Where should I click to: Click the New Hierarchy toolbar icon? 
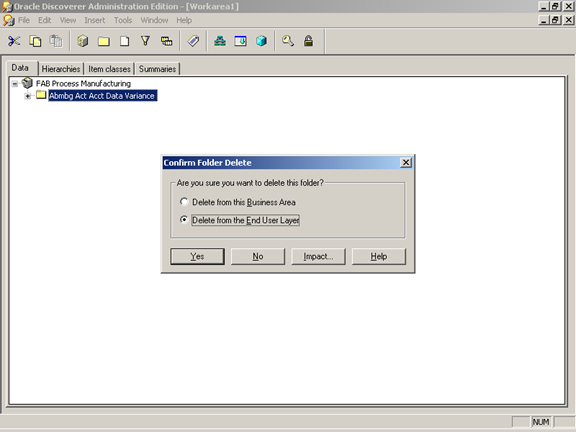point(220,41)
